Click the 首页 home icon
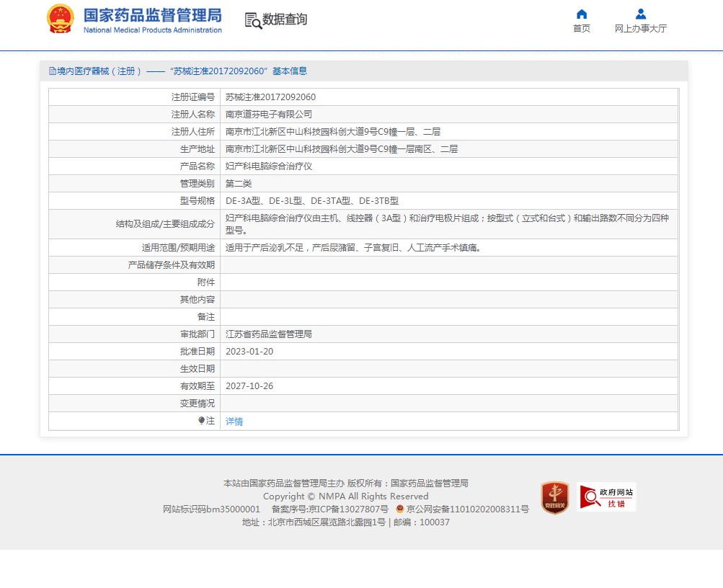This screenshot has width=723, height=588. tap(582, 14)
